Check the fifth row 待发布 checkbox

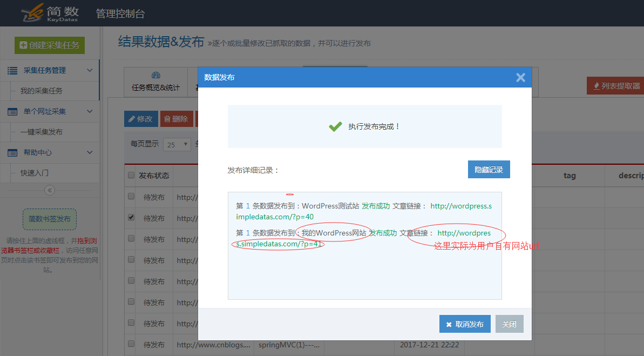click(131, 280)
